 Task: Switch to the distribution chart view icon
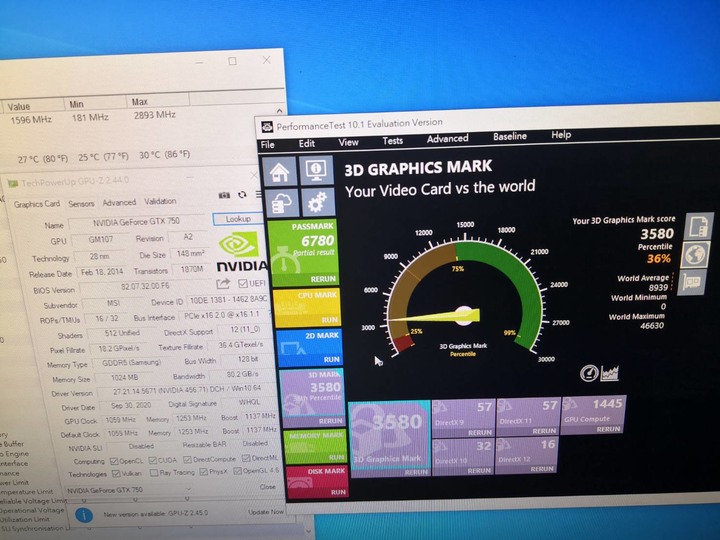click(x=610, y=373)
